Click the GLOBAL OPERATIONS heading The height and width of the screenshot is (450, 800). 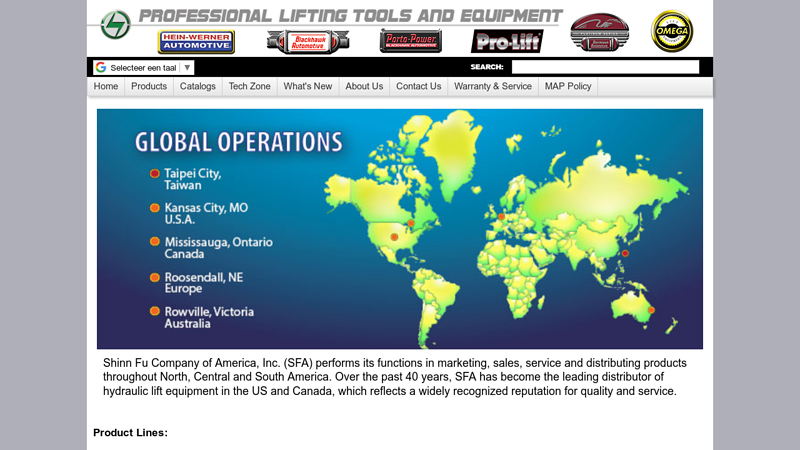coord(239,142)
